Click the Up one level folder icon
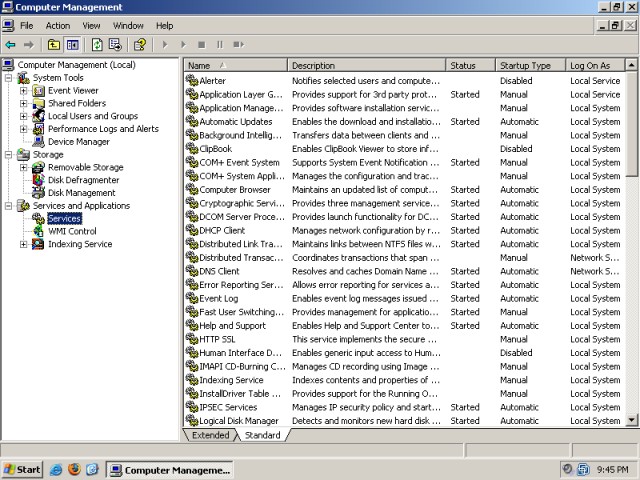 (x=54, y=44)
